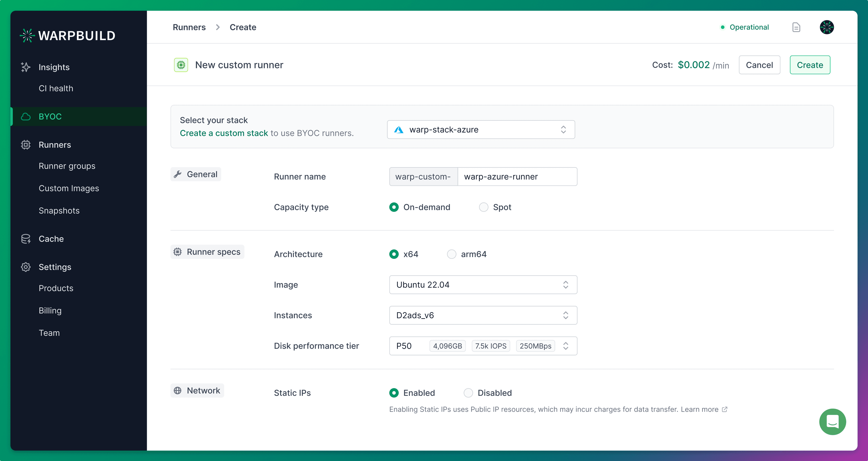Open the documentation page icon in header

tap(796, 27)
